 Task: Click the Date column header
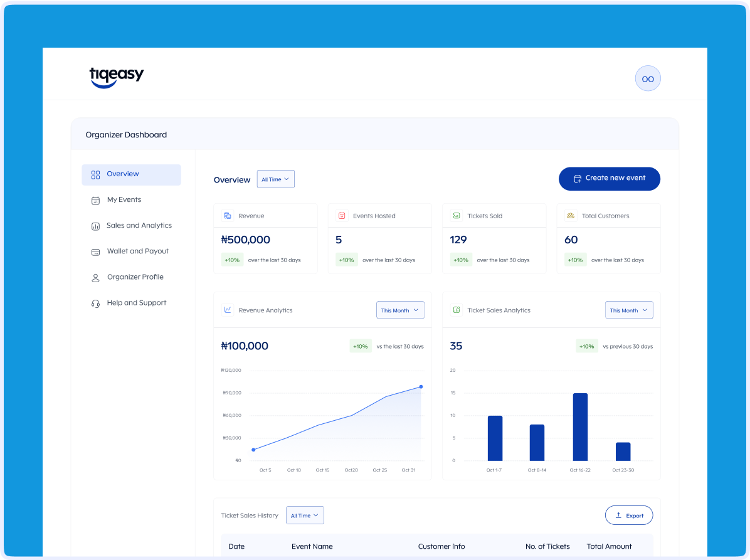point(236,546)
